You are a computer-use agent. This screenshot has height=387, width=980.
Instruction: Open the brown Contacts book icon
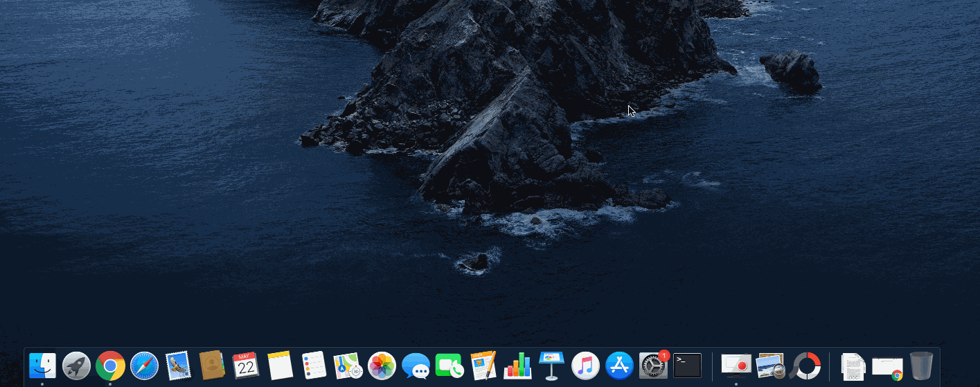212,366
